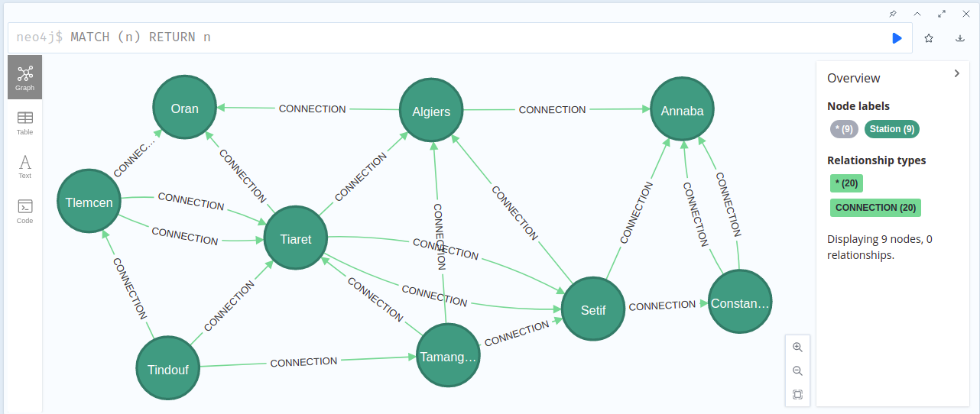Open the Text view tab
The height and width of the screenshot is (414, 980).
click(25, 166)
